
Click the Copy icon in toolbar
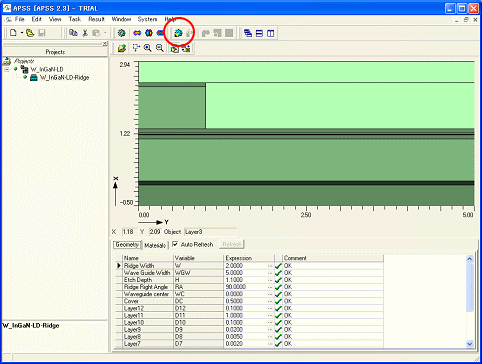click(73, 33)
